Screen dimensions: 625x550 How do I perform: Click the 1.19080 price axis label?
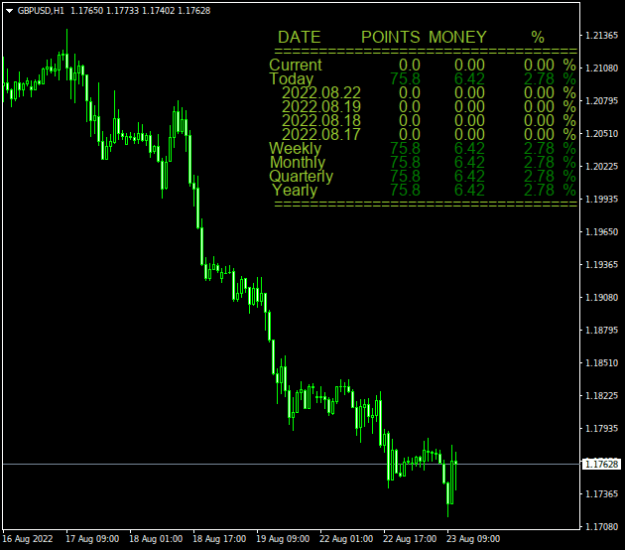(x=601, y=298)
